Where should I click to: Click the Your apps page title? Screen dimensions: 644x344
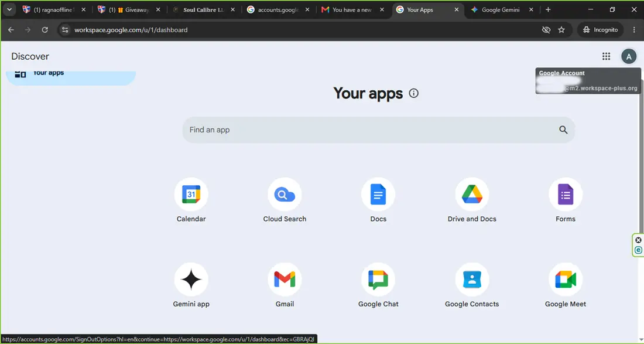[368, 93]
